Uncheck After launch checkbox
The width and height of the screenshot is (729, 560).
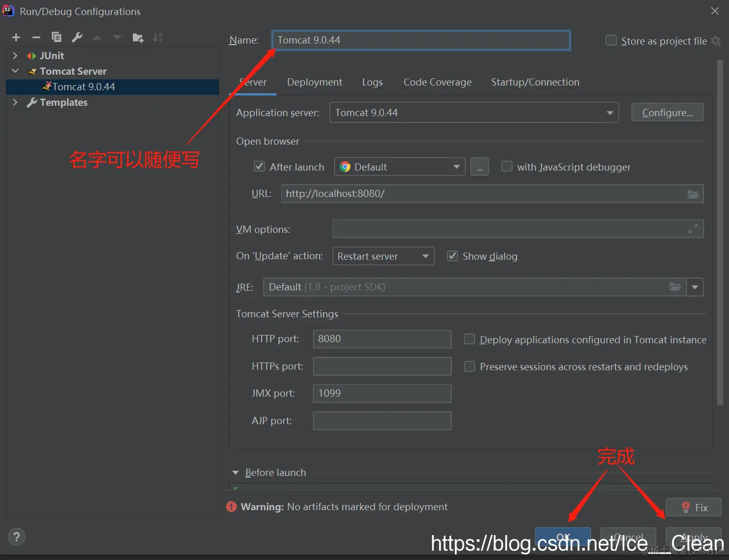259,166
